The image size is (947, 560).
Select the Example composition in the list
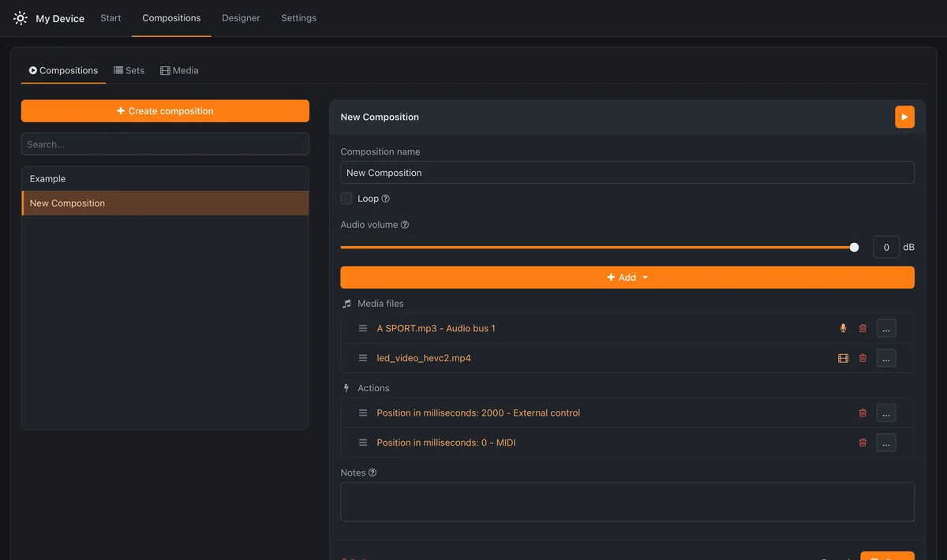165,179
